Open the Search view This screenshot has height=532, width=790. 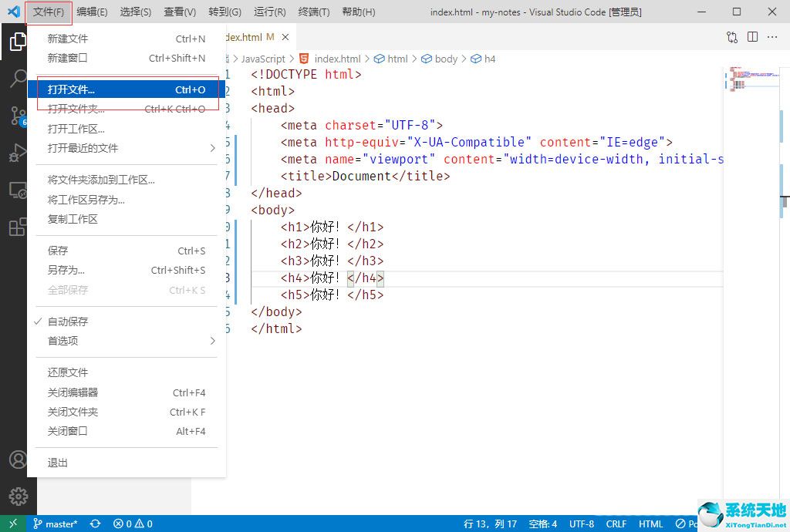pos(18,77)
